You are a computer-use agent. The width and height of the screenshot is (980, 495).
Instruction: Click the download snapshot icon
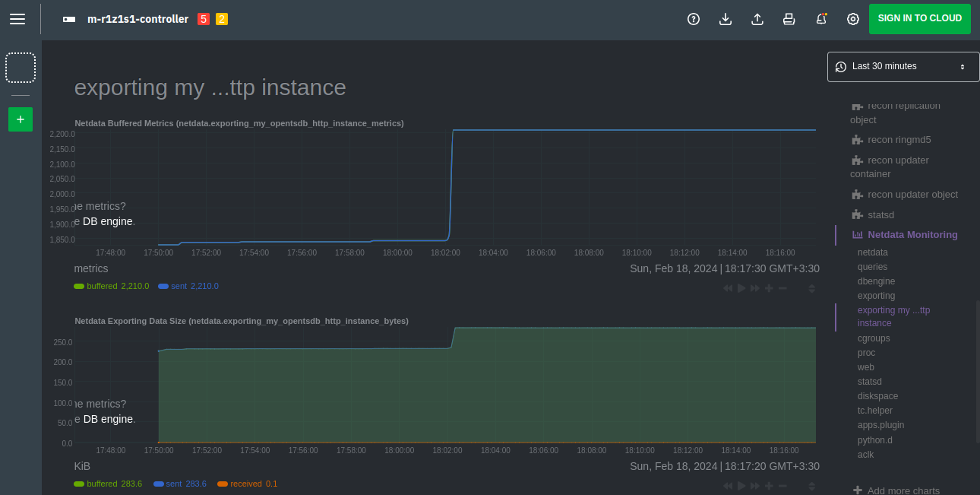725,19
